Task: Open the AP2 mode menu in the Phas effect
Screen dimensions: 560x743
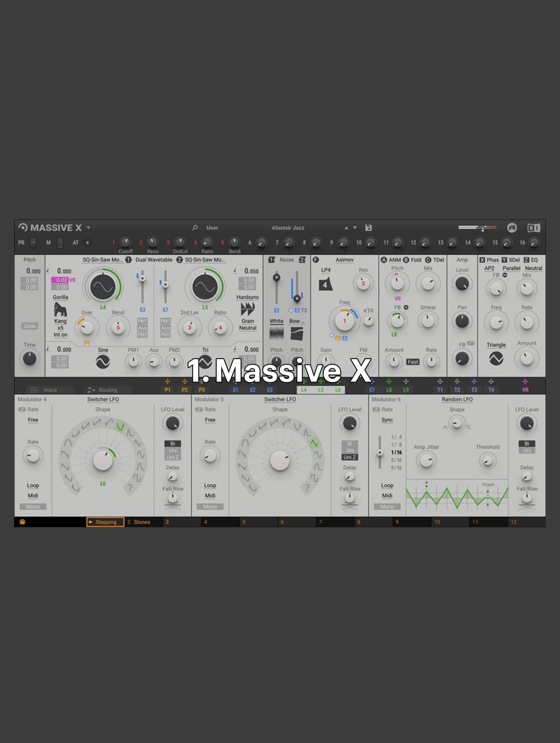Action: (489, 268)
